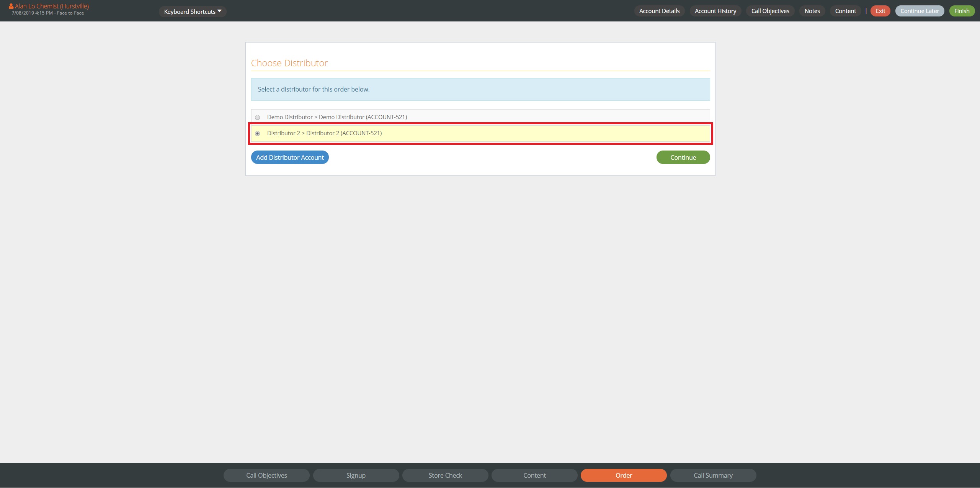Click the user icon beside Alan Lo Chemist

click(x=11, y=6)
